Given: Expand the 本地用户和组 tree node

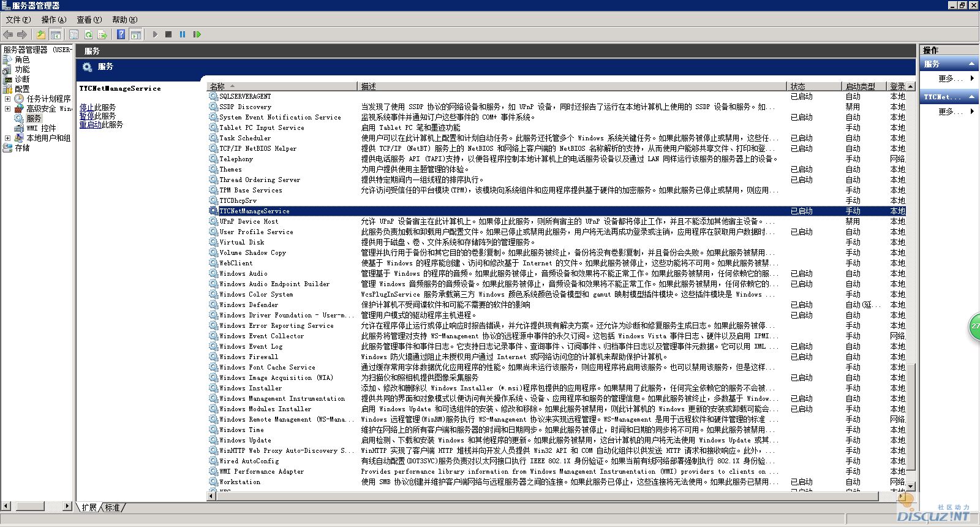Looking at the screenshot, I should point(8,138).
